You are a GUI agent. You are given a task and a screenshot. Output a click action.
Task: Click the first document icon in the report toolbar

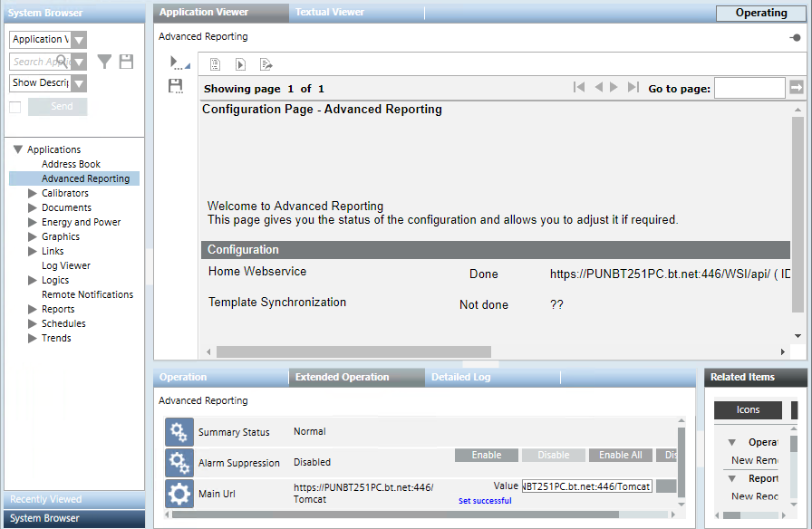(216, 64)
